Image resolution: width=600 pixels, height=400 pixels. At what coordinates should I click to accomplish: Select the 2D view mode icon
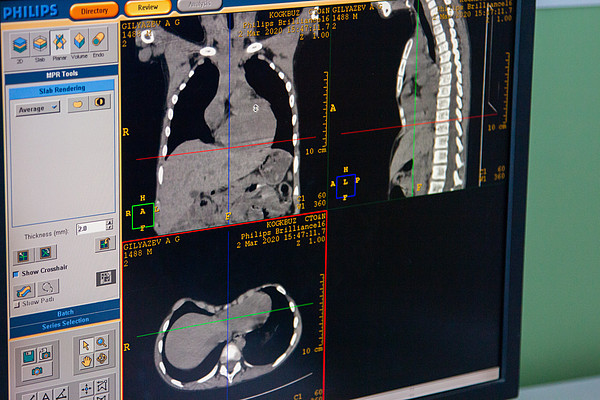tap(19, 44)
